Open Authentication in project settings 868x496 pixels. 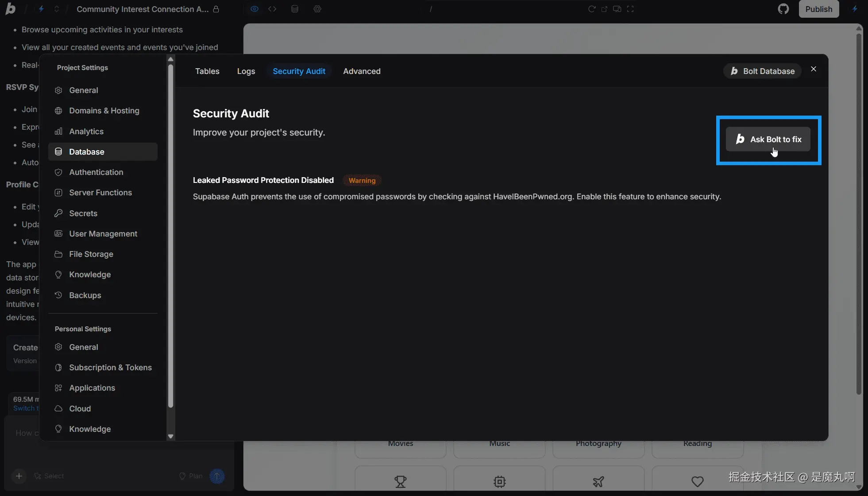[96, 172]
